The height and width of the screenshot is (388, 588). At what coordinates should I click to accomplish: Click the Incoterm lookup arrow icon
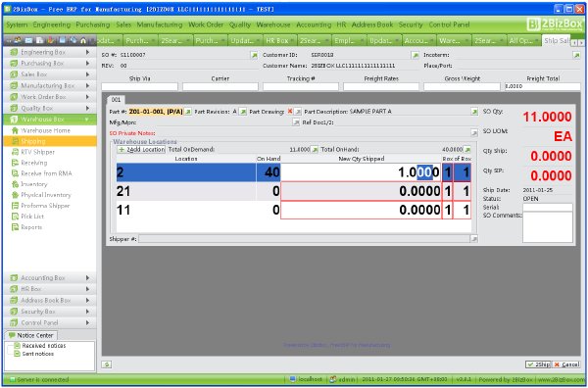576,55
